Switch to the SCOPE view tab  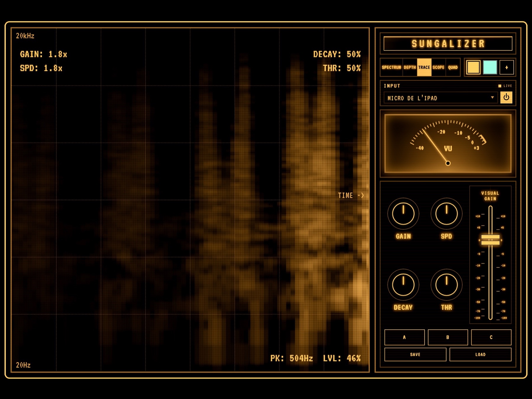438,67
